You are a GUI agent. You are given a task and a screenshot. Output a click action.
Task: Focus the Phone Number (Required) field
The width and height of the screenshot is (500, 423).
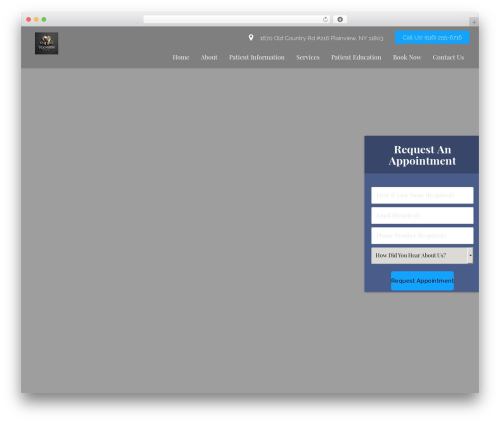(x=422, y=236)
